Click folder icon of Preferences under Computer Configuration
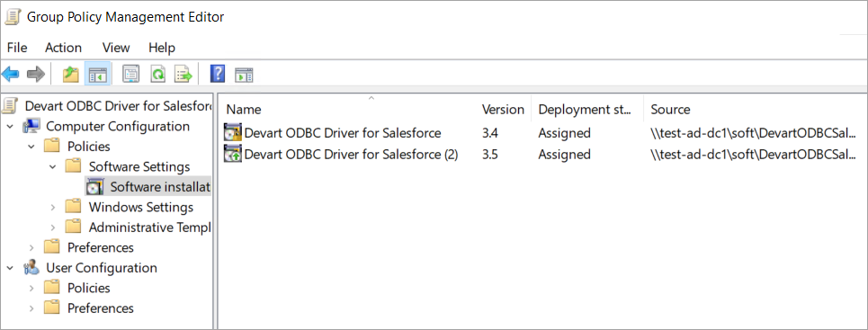The image size is (868, 330). click(x=52, y=247)
